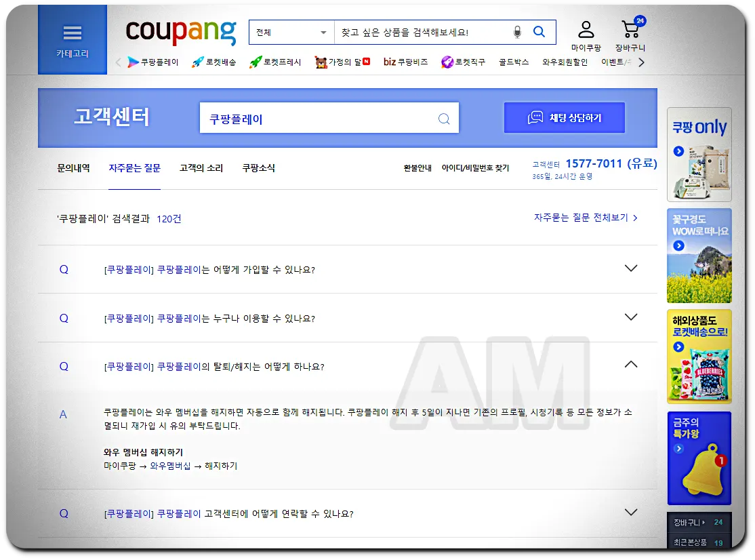Open the 와우멤버십 link in the answer
This screenshot has height=560, width=755.
(x=171, y=466)
